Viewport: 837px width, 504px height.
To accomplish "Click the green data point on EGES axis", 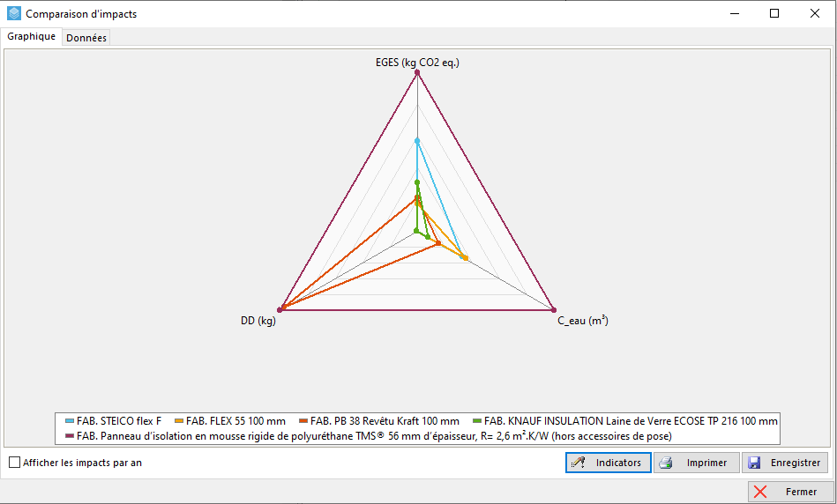I will click(417, 182).
